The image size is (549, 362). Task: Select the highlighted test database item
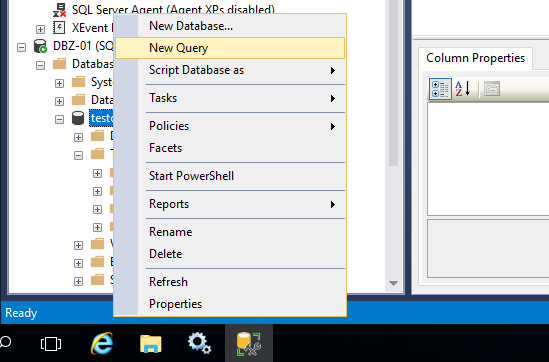coord(102,118)
